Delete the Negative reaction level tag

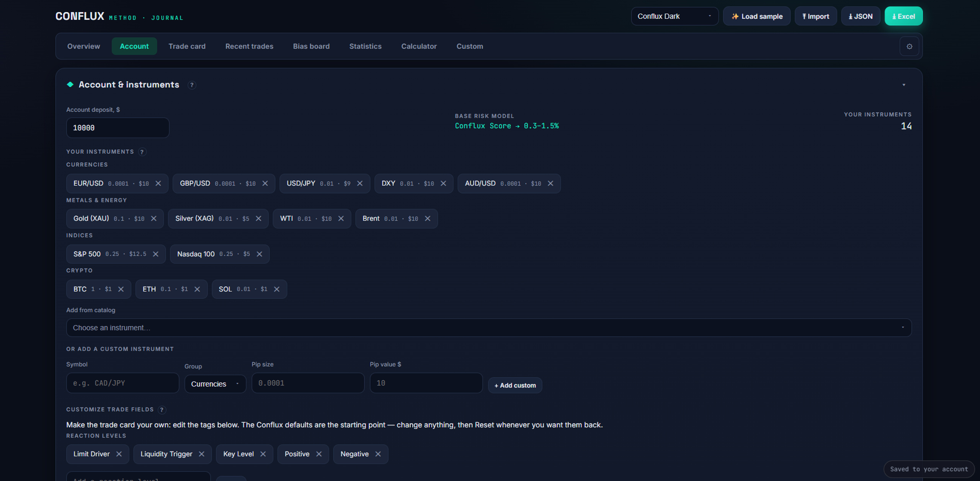[378, 454]
